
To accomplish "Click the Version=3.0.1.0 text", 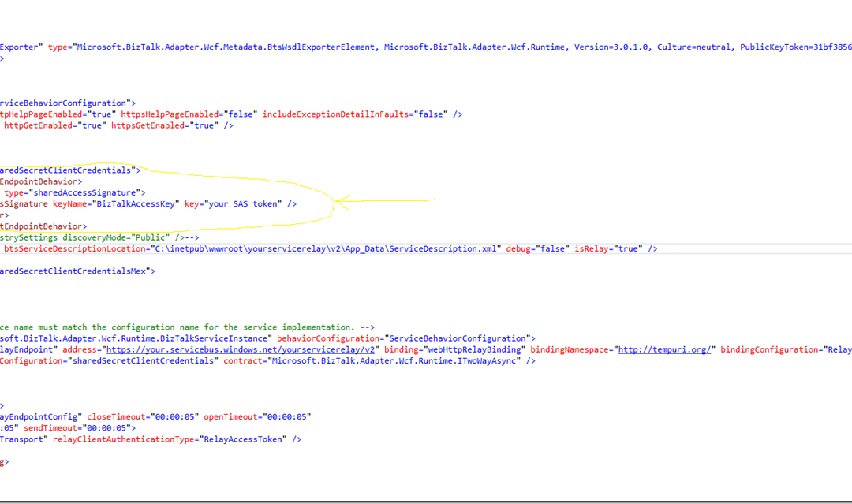I will tap(611, 47).
